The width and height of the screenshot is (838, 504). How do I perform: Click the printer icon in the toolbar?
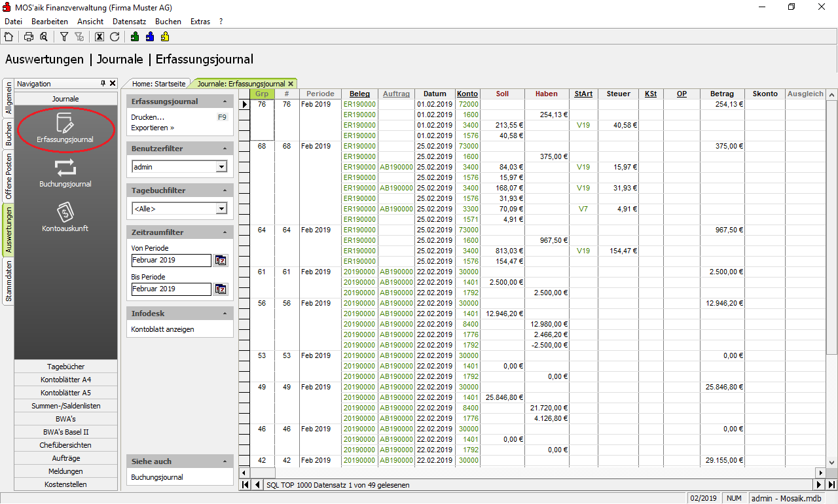pyautogui.click(x=29, y=37)
